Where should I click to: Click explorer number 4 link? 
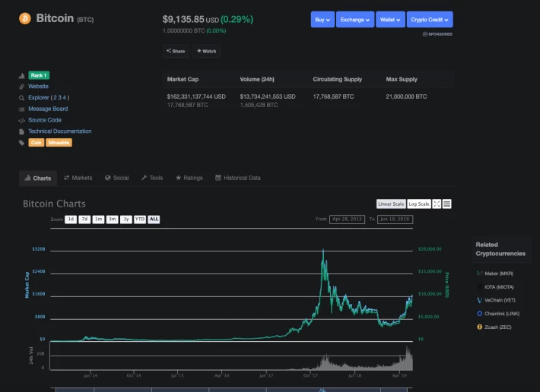(64, 98)
